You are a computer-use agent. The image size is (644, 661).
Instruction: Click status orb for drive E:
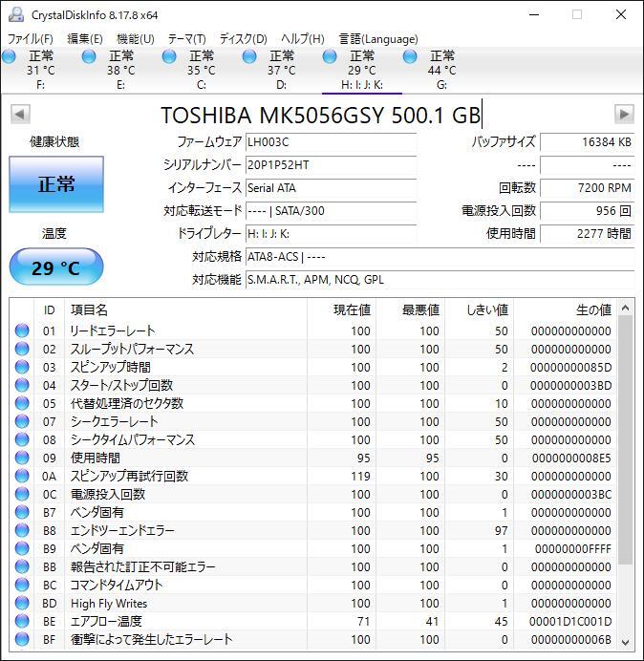[x=89, y=56]
